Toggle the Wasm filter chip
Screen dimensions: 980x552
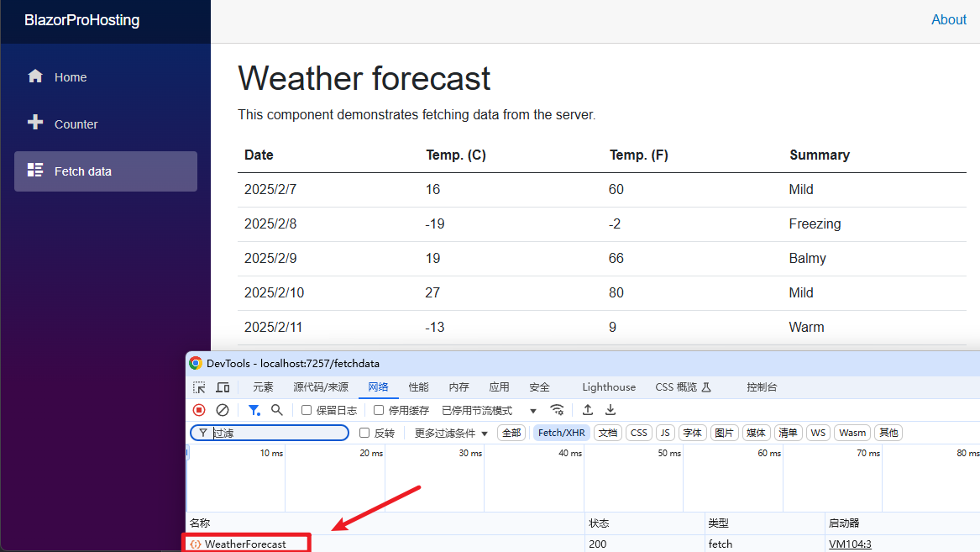pos(852,433)
